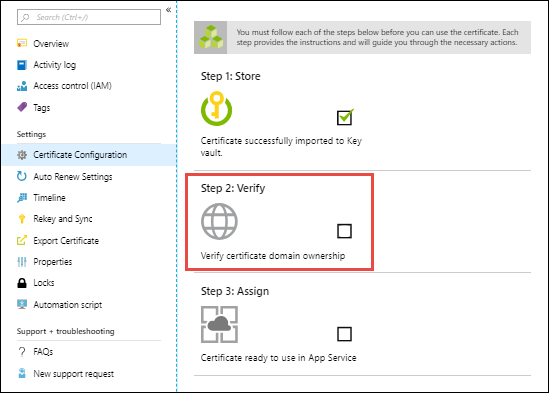Click the Automation script monitor icon
Image resolution: width=549 pixels, height=393 pixels.
tap(22, 304)
